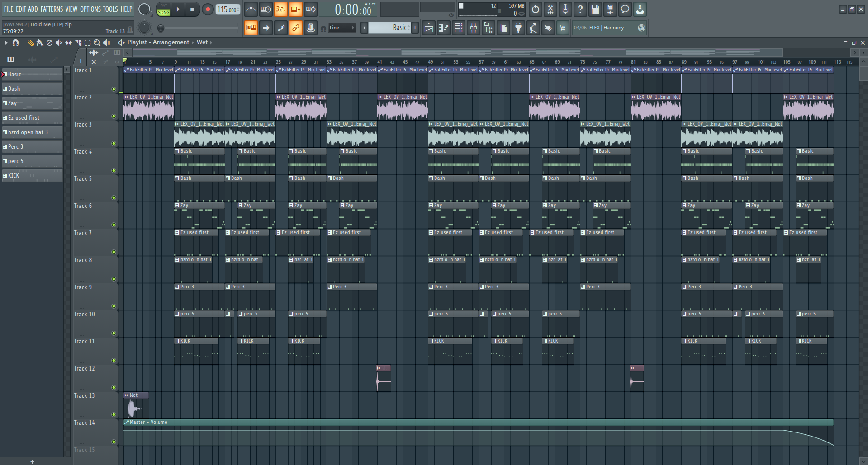Image resolution: width=868 pixels, height=465 pixels.
Task: Open the PATTERNS menu
Action: pos(52,9)
